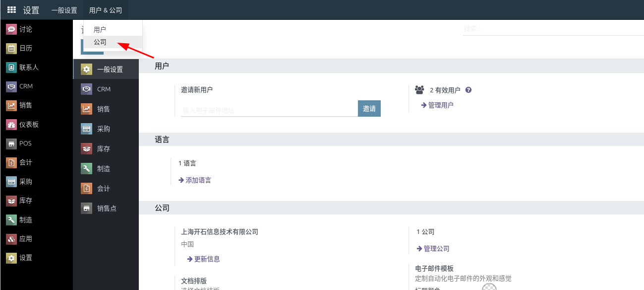Follow the 更新信息 link
The height and width of the screenshot is (290, 644).
(x=204, y=259)
